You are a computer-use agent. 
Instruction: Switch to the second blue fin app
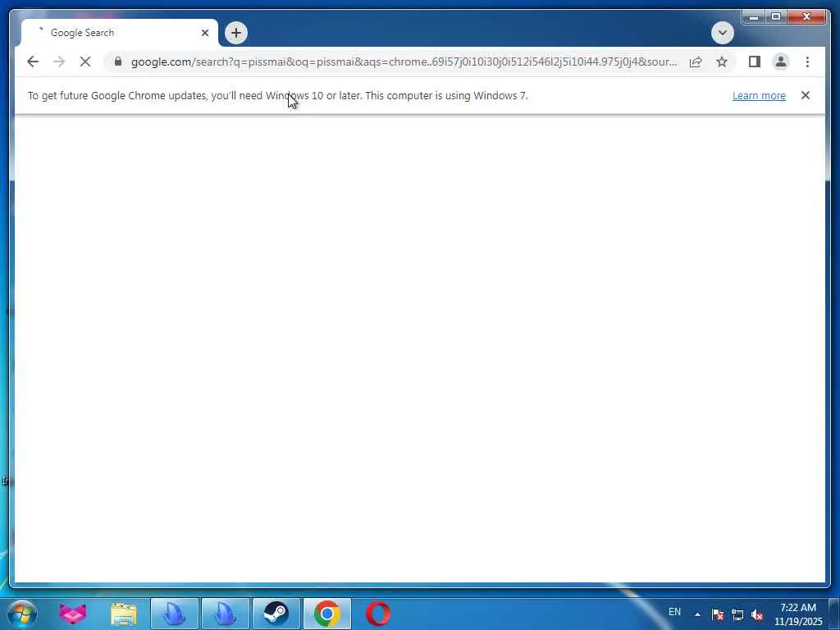click(x=226, y=614)
